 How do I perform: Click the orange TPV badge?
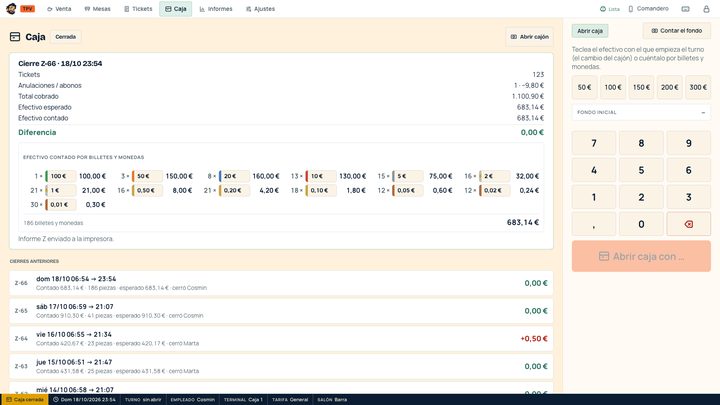click(x=28, y=9)
